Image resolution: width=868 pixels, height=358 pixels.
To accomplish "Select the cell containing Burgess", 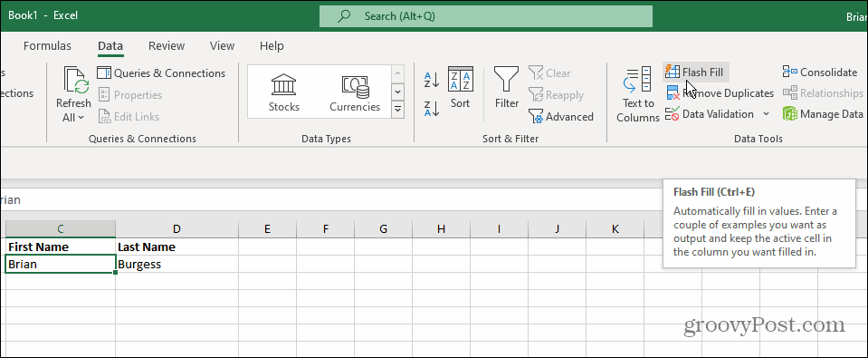I will tap(176, 264).
